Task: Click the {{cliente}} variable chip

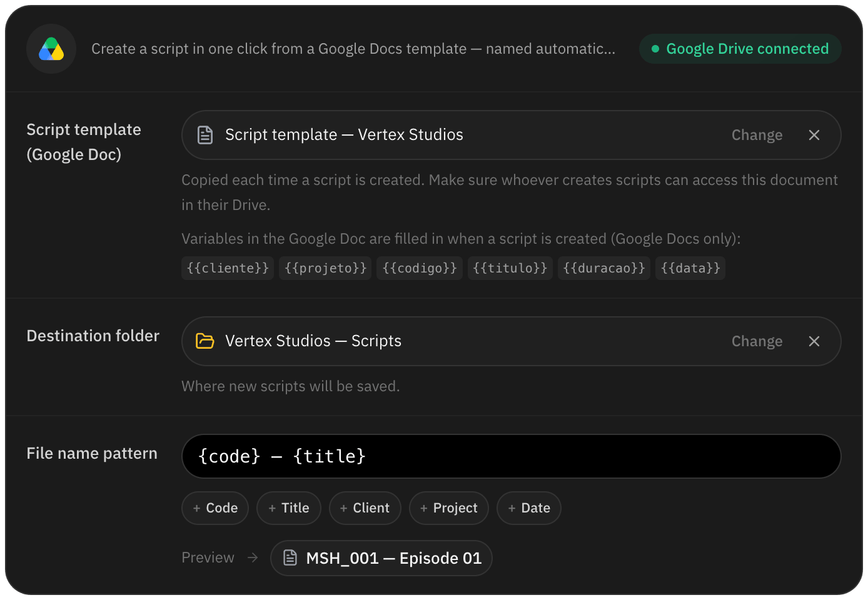Action: point(228,268)
